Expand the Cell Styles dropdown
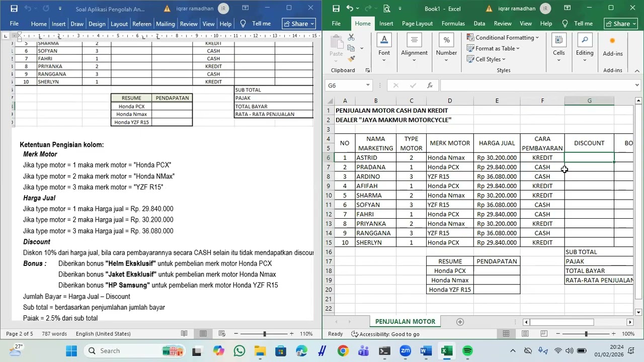Viewport: 644px width, 362px height. pyautogui.click(x=504, y=59)
